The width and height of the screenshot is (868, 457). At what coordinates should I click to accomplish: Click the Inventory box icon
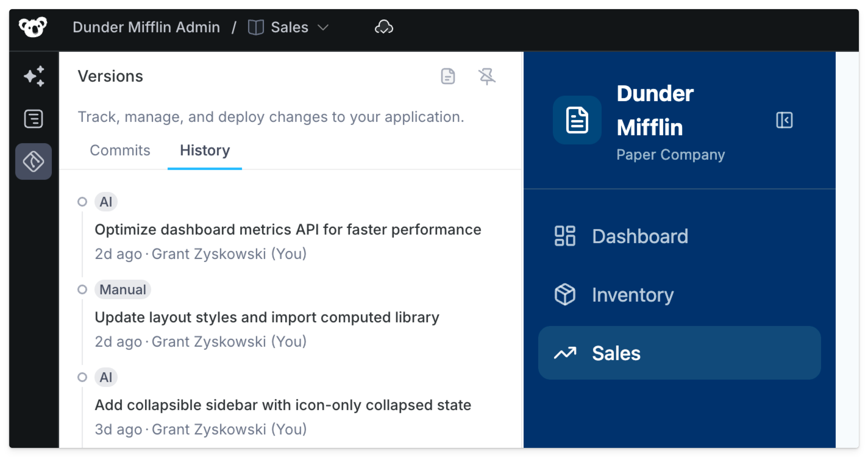click(x=565, y=294)
